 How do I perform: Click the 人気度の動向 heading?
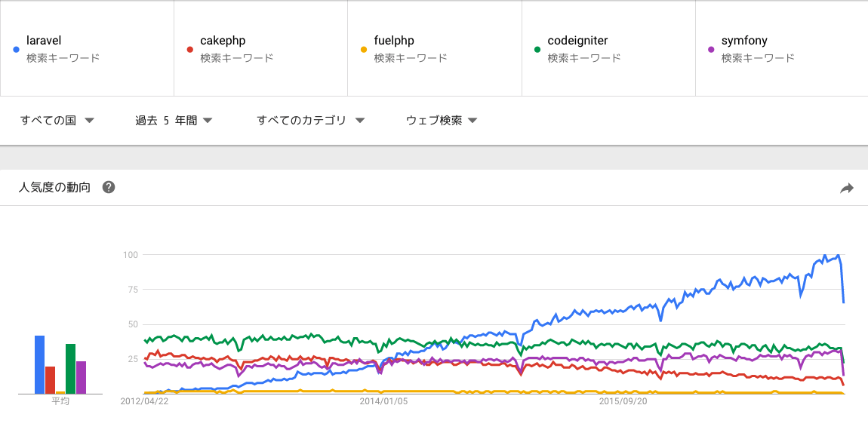coord(54,187)
